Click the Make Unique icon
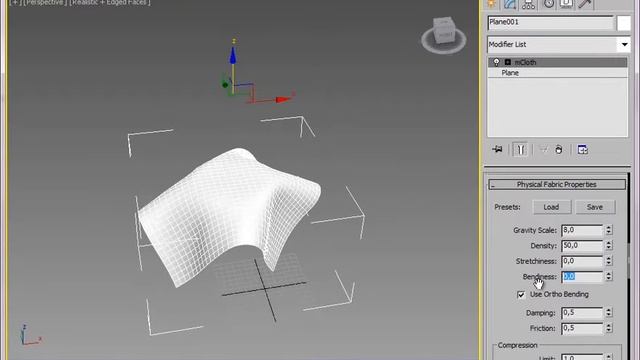The image size is (640, 360). [x=543, y=149]
